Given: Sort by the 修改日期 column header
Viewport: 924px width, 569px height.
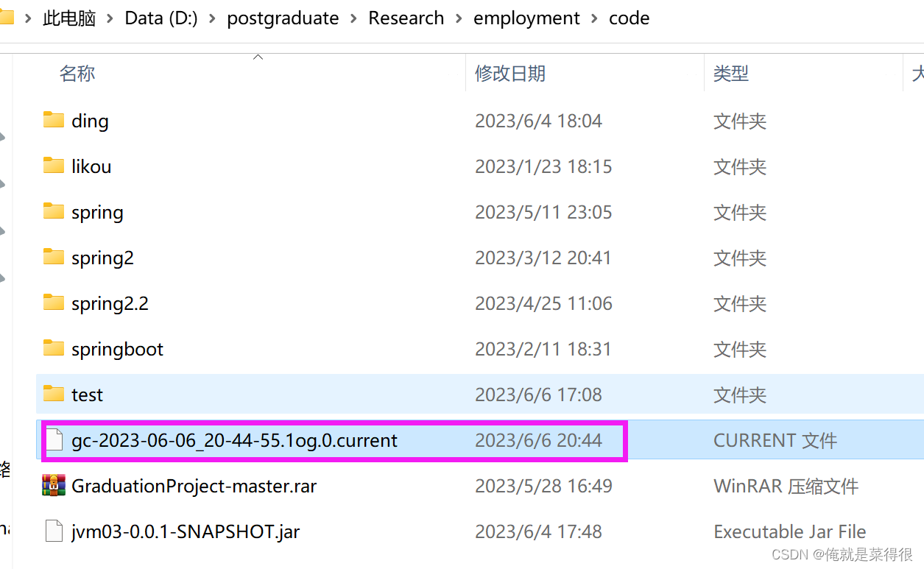Looking at the screenshot, I should 510,74.
